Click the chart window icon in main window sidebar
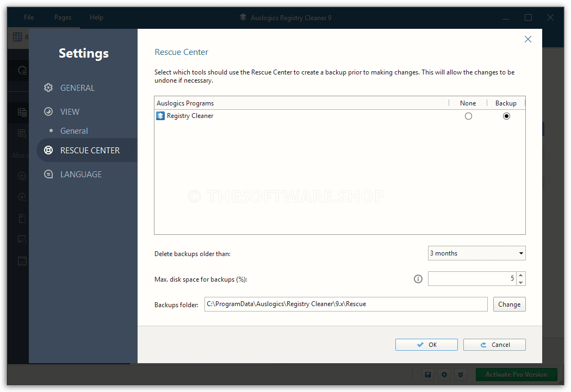 [22, 261]
